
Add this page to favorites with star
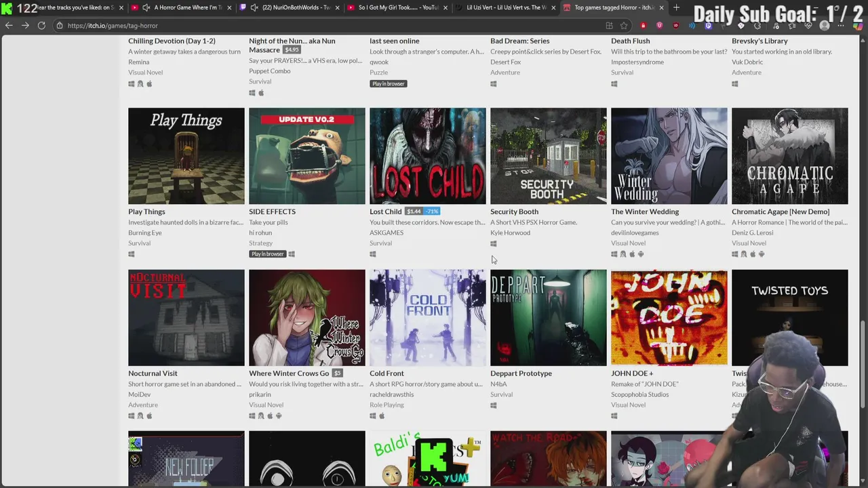[624, 26]
